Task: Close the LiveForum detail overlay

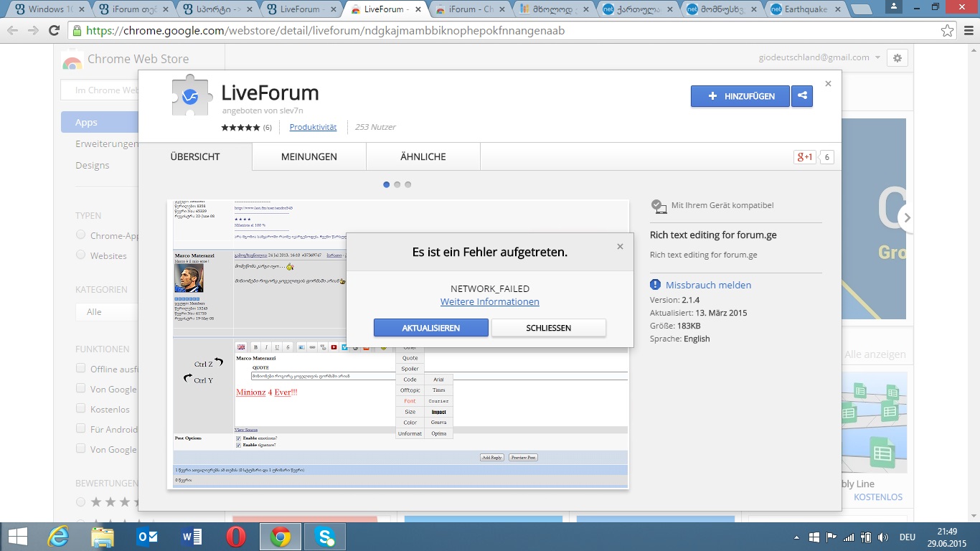Action: pos(828,84)
